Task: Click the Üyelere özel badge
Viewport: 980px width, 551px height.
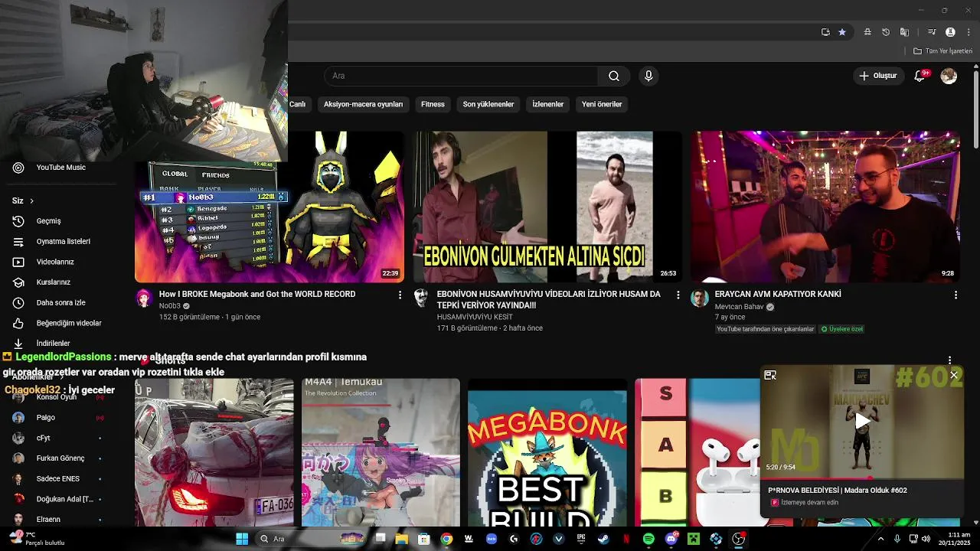Action: tap(841, 329)
